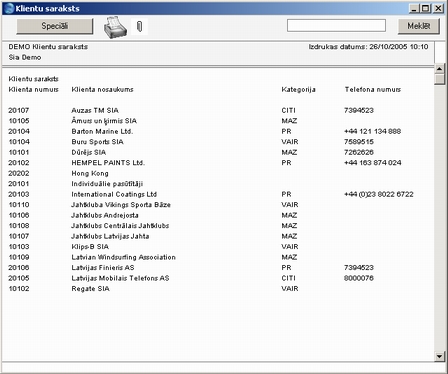Click Latvijas Finieris AS entry

point(103,268)
